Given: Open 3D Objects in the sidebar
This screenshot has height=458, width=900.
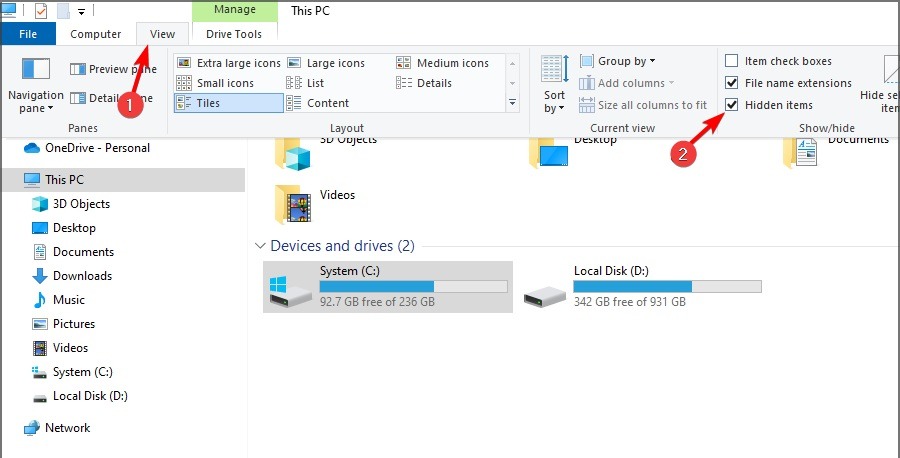Looking at the screenshot, I should tap(71, 204).
